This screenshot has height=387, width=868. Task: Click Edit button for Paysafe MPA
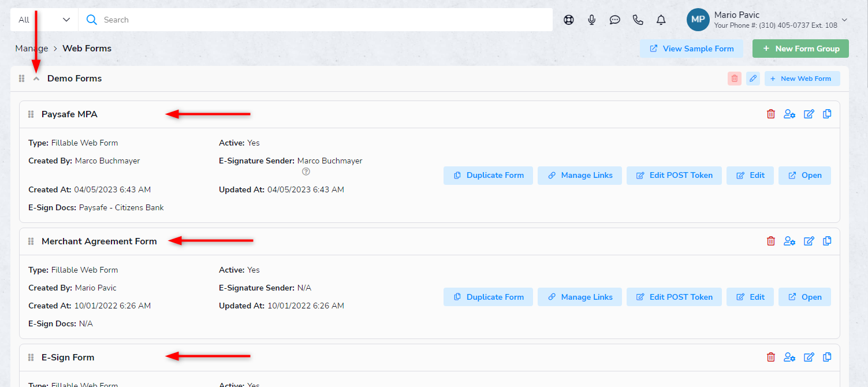pos(750,175)
